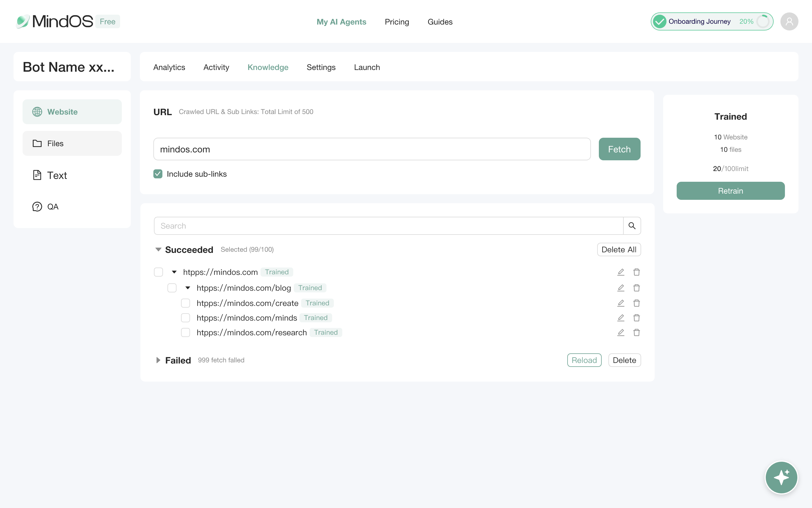Screen dimensions: 812x508
Task: Click the onboarding progress ring
Action: coord(763,21)
